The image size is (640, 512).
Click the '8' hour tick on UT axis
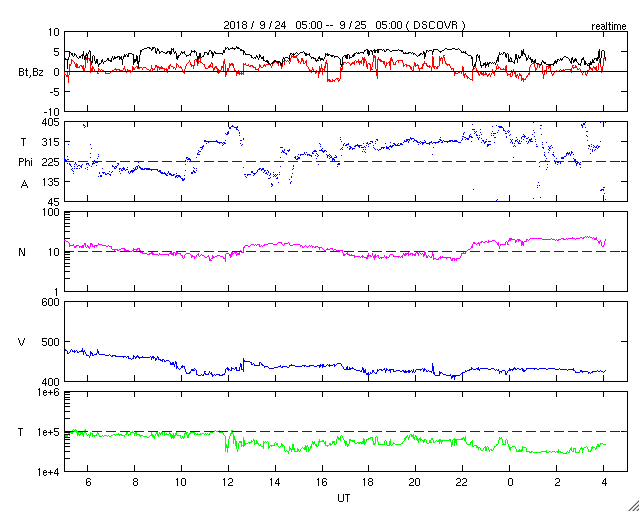(x=135, y=483)
